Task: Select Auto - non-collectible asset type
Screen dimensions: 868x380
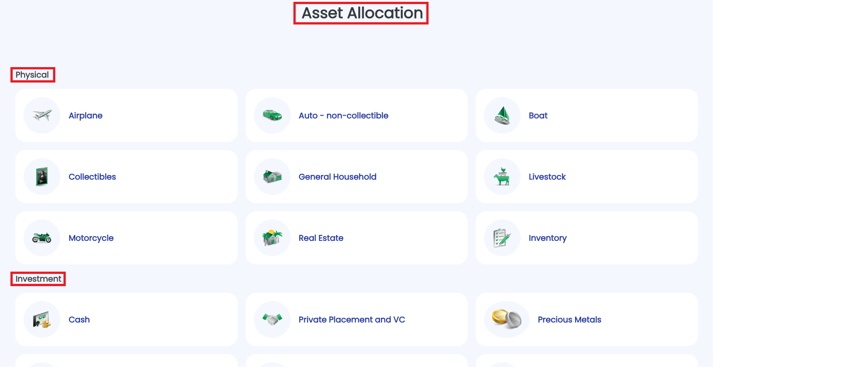Action: [x=343, y=116]
